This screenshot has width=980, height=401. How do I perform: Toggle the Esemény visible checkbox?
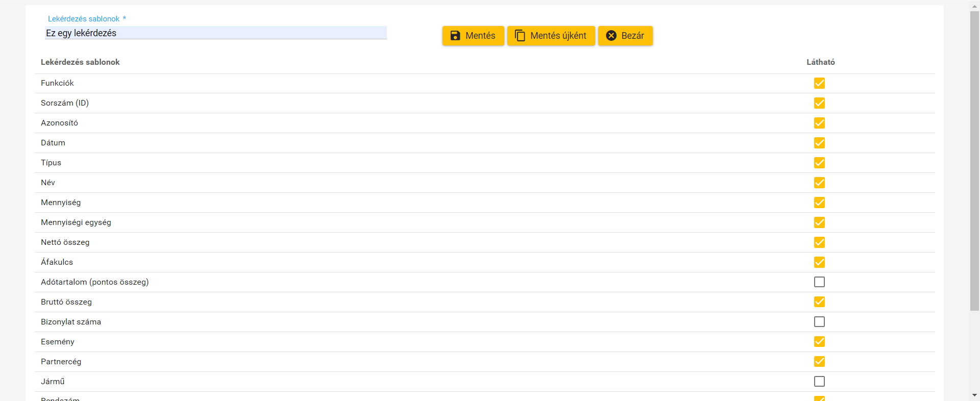click(819, 342)
